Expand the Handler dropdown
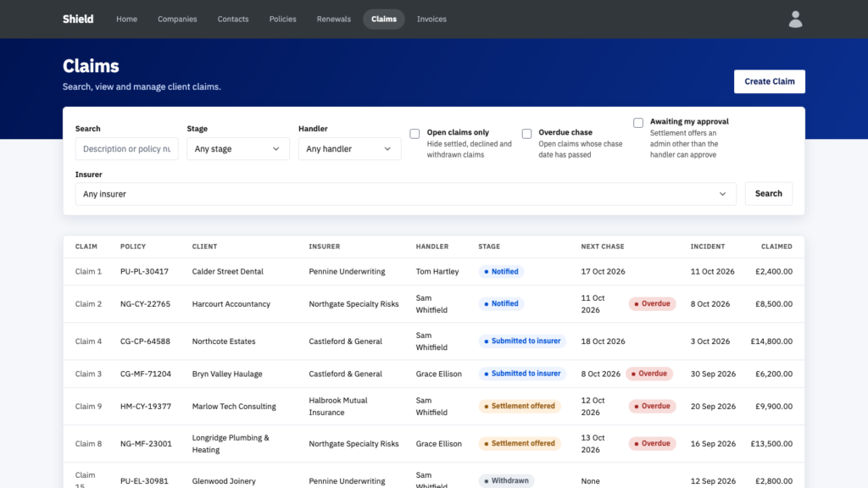868x488 pixels. [x=350, y=149]
